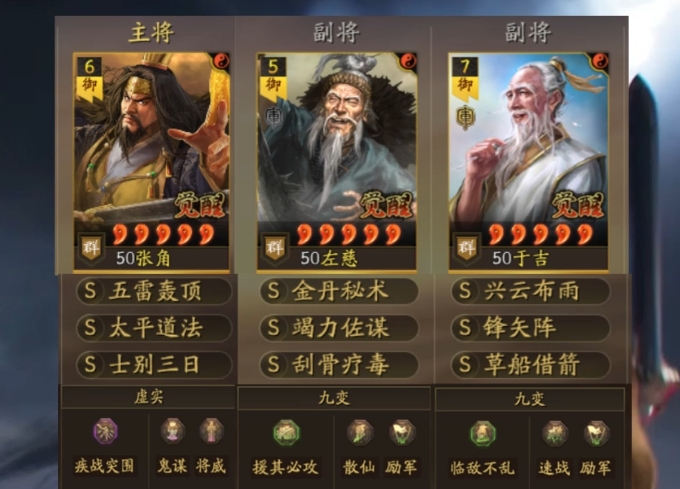Image resolution: width=680 pixels, height=489 pixels.
Task: Select the 速战 talent icon
Action: tap(555, 433)
